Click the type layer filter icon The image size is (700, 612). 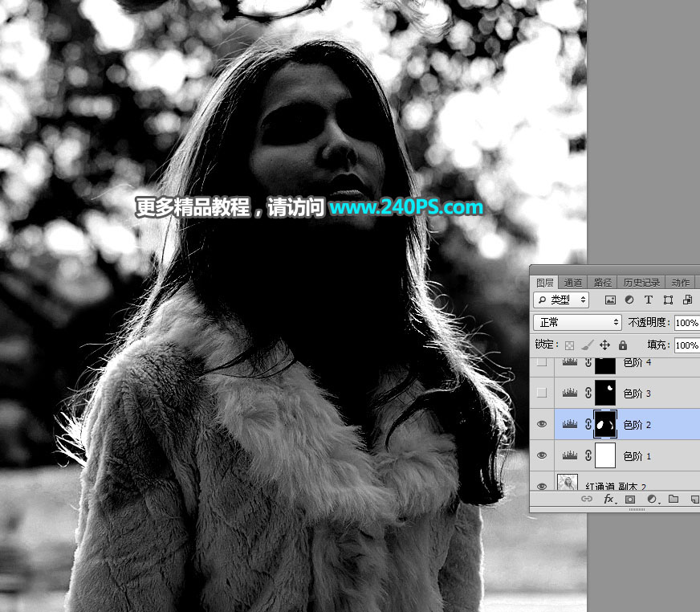click(649, 300)
